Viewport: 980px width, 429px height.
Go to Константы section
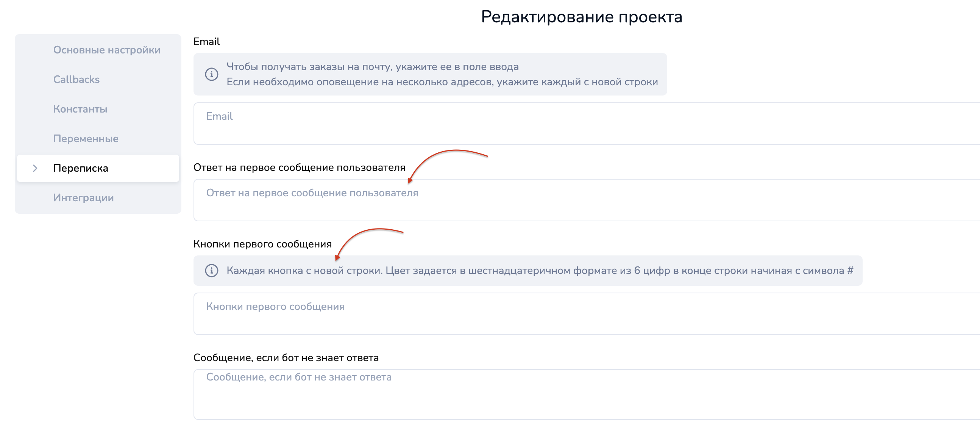coord(80,109)
